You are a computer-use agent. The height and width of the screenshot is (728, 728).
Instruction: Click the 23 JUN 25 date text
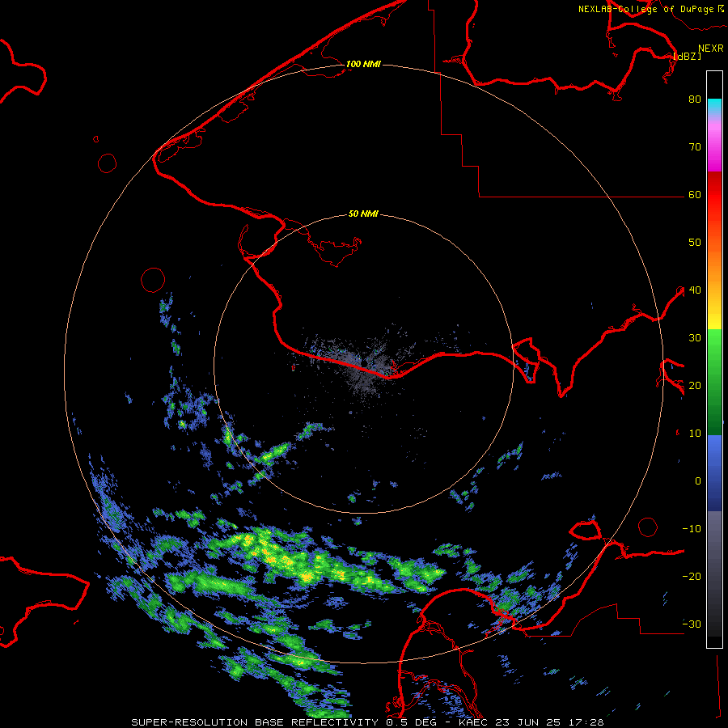click(528, 722)
